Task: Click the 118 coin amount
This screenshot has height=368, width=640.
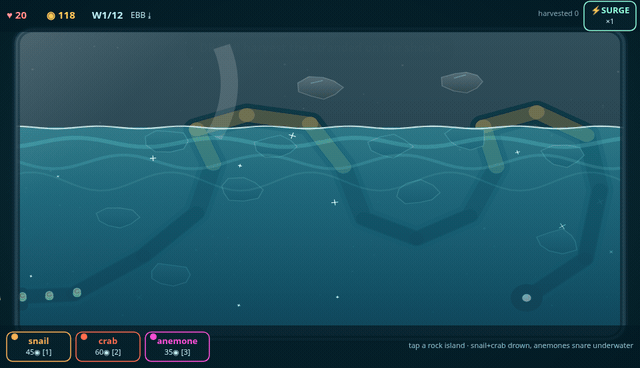Action: tap(67, 16)
